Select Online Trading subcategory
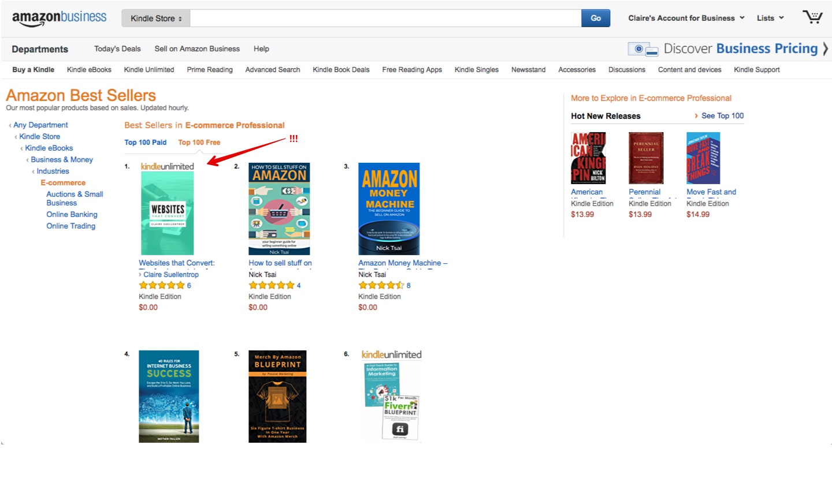Image resolution: width=832 pixels, height=504 pixels. [70, 226]
